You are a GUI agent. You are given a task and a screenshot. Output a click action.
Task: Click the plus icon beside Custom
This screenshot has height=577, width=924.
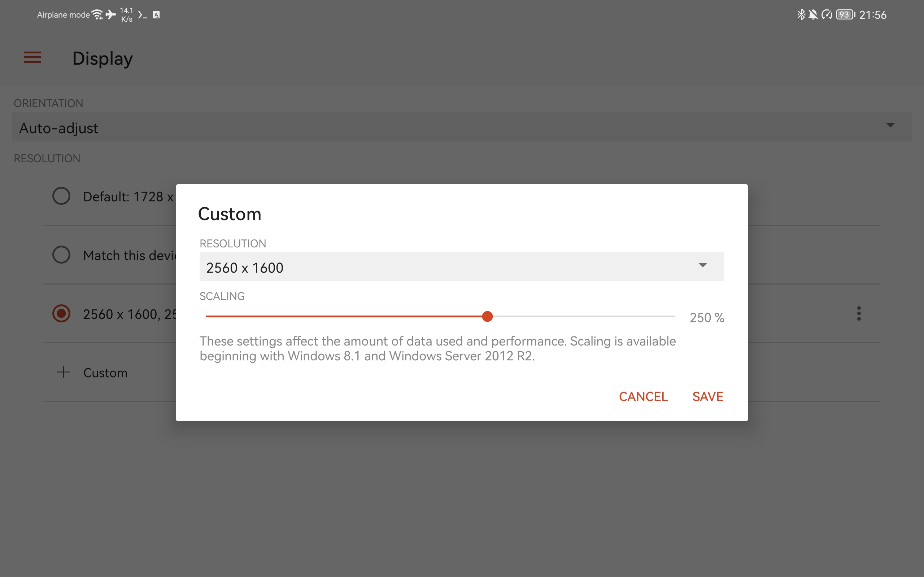(62, 372)
